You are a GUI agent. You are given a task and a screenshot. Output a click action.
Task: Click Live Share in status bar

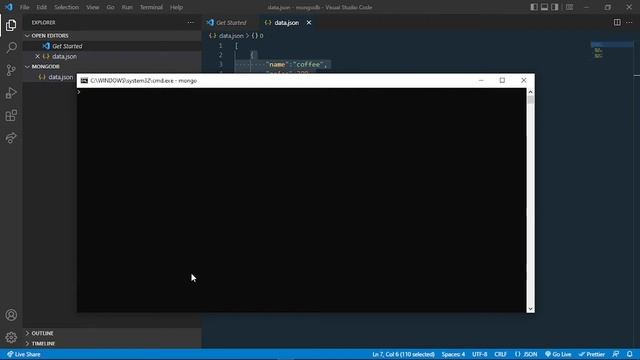click(24, 354)
